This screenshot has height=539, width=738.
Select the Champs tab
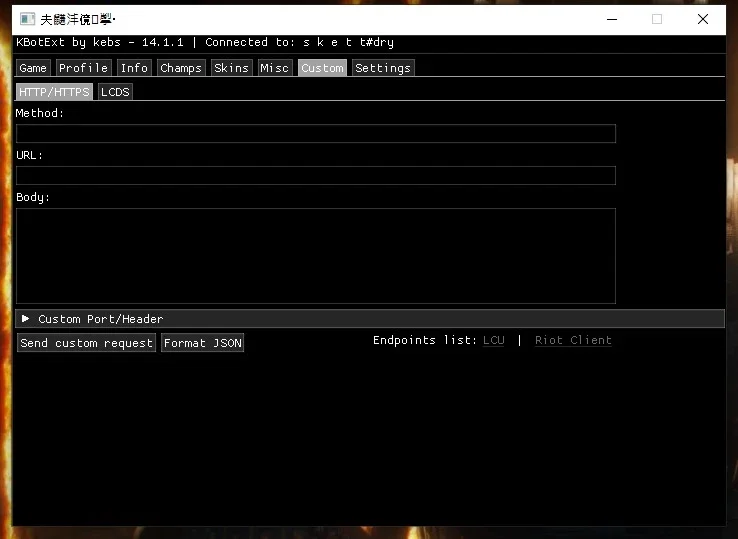pos(181,68)
